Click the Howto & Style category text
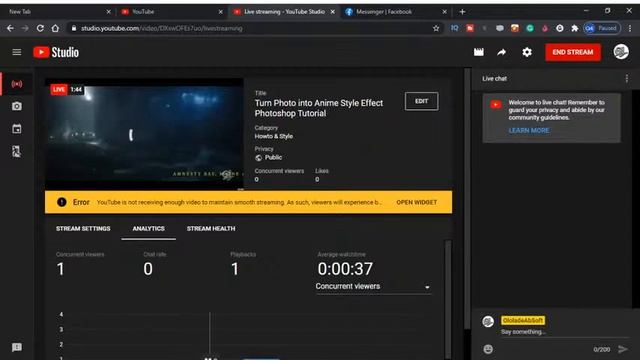640x360 pixels. pyautogui.click(x=273, y=136)
